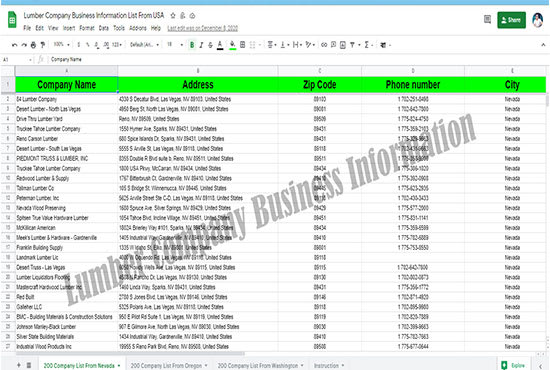Click the Last edit history link
The height and width of the screenshot is (370, 550).
pyautogui.click(x=202, y=28)
